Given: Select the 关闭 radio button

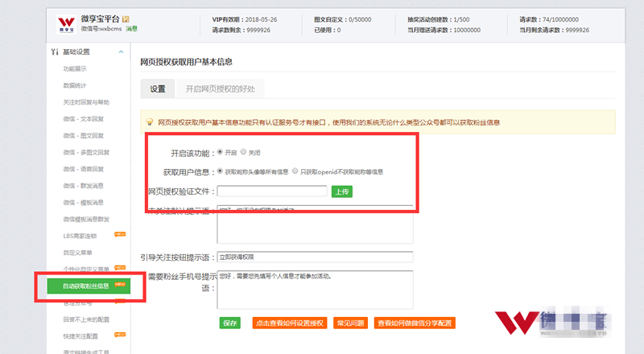Looking at the screenshot, I should [x=244, y=151].
